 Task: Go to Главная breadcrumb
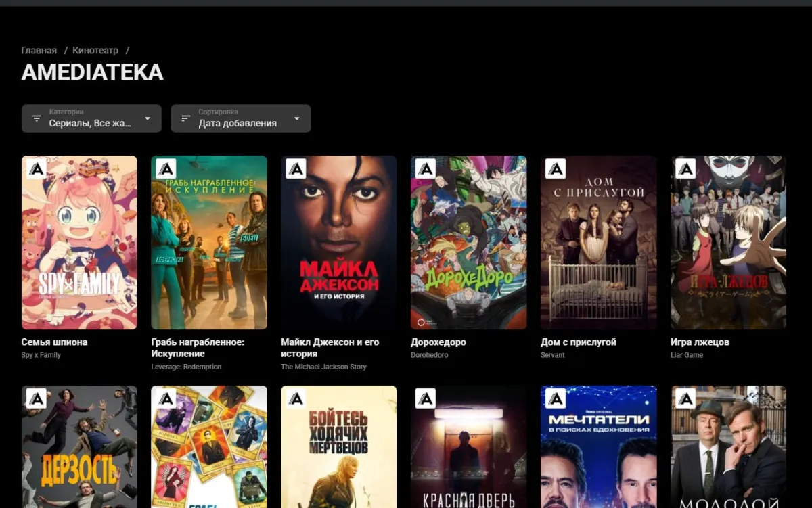[39, 51]
